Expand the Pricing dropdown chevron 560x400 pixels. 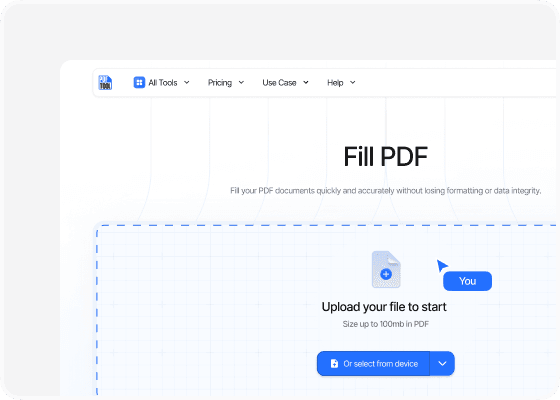pos(241,82)
